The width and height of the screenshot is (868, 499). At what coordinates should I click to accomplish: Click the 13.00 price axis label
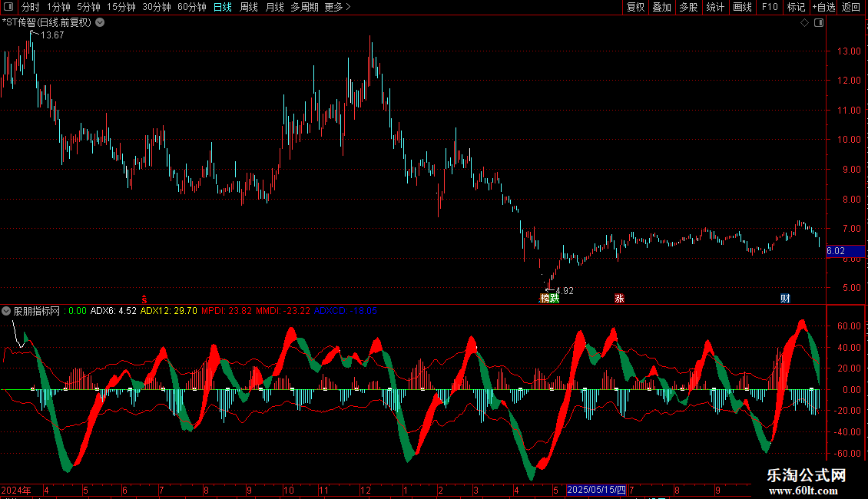[849, 51]
